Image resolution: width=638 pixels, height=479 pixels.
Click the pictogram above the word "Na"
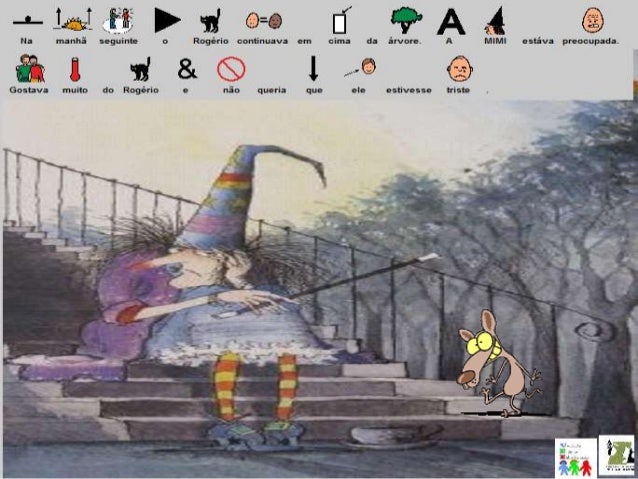click(28, 21)
